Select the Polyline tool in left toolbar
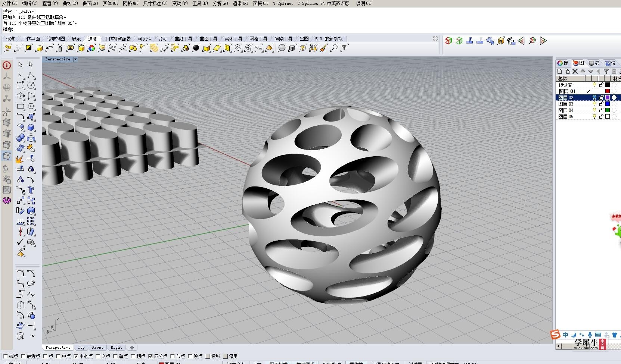 click(x=31, y=75)
